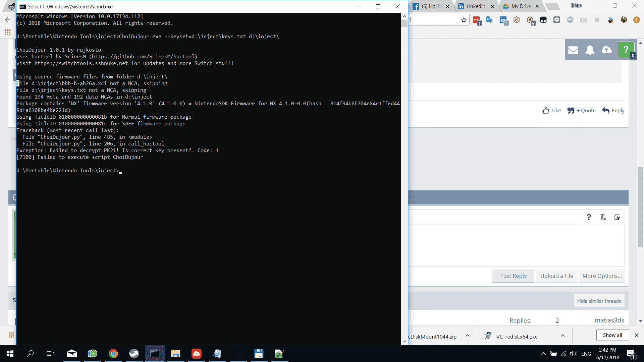Open the forum inbox envelope icon
The width and height of the screenshot is (644, 362).
(x=573, y=50)
